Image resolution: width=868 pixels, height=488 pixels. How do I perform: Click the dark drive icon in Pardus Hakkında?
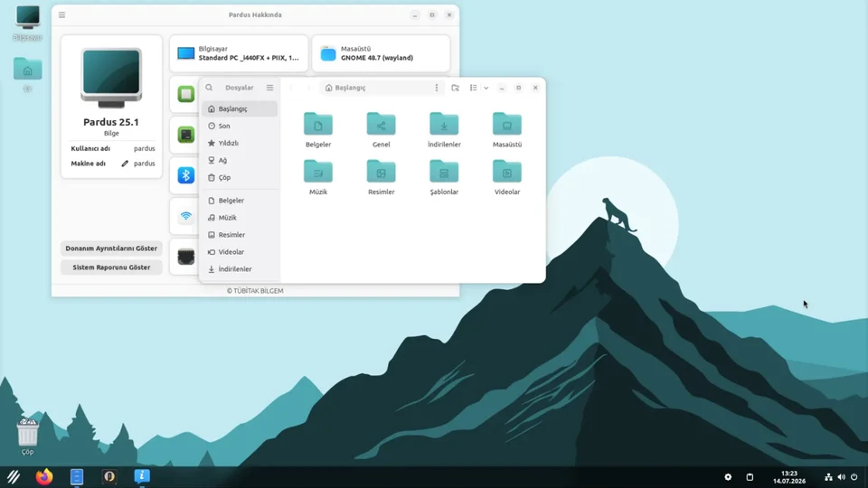pyautogui.click(x=186, y=257)
